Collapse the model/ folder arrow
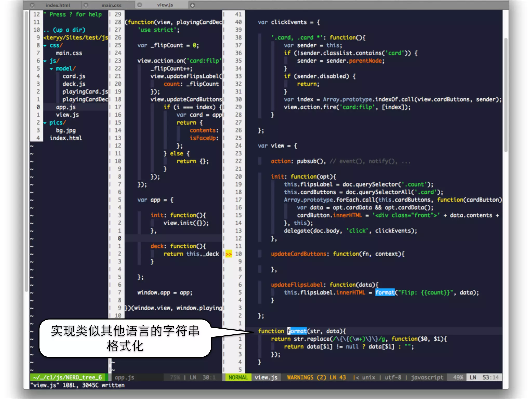Viewport: 532px width, 399px height. click(51, 69)
